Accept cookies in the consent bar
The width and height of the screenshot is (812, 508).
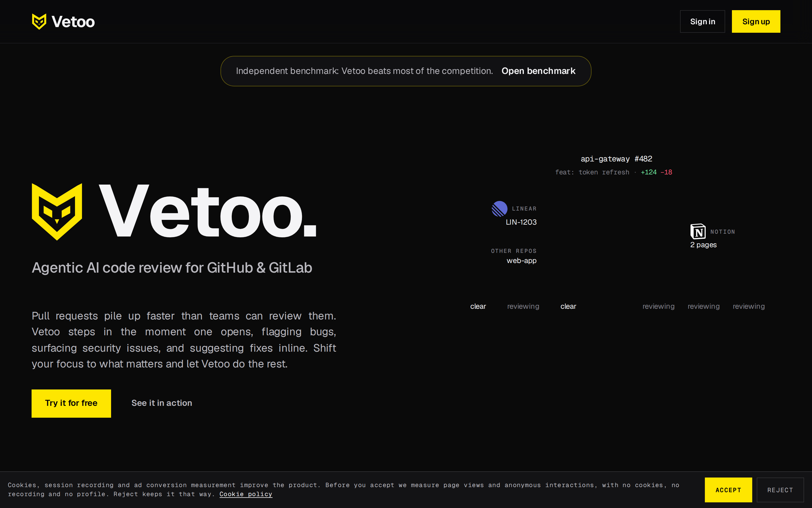tap(728, 490)
